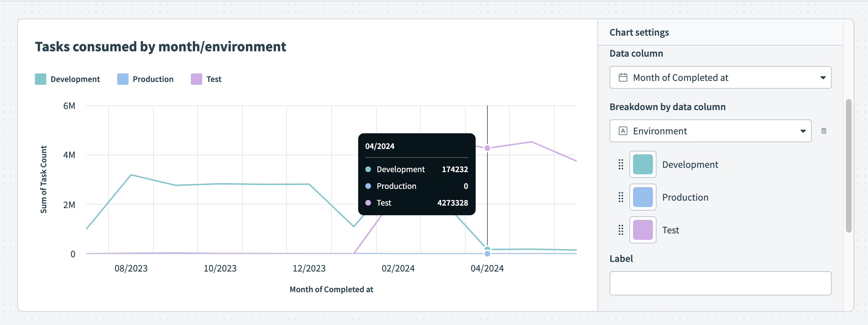Click the drag handle next to Development

tap(620, 164)
